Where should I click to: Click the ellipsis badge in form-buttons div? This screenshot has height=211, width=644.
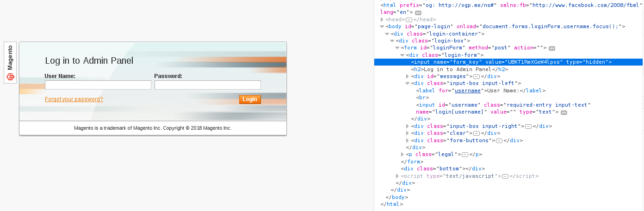(499, 140)
